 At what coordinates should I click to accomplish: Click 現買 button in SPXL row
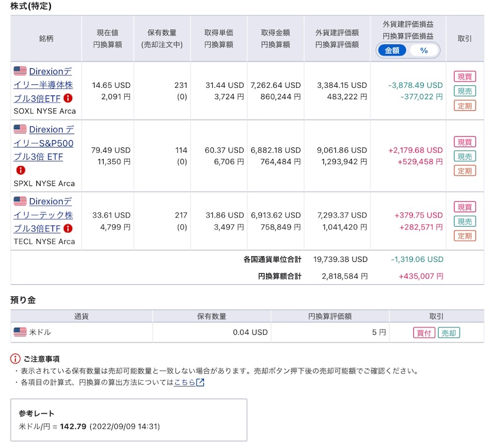click(465, 142)
